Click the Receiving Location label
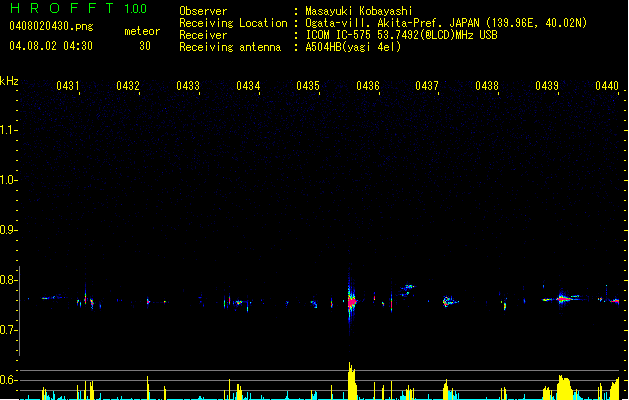 click(233, 23)
